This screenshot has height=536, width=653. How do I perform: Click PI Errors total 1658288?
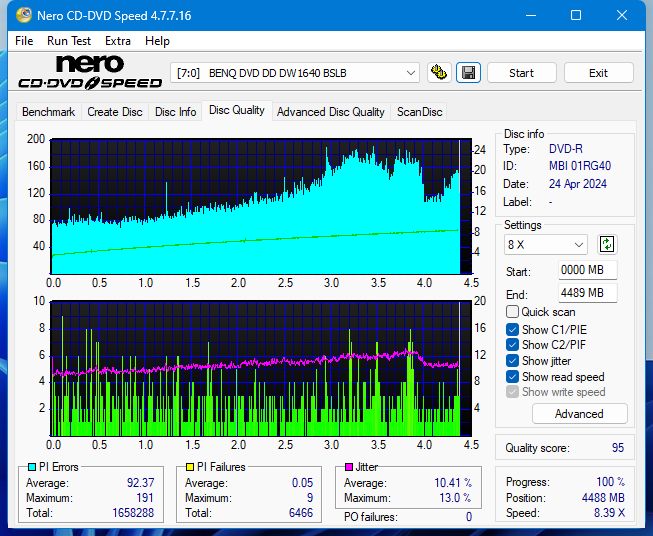[x=133, y=513]
